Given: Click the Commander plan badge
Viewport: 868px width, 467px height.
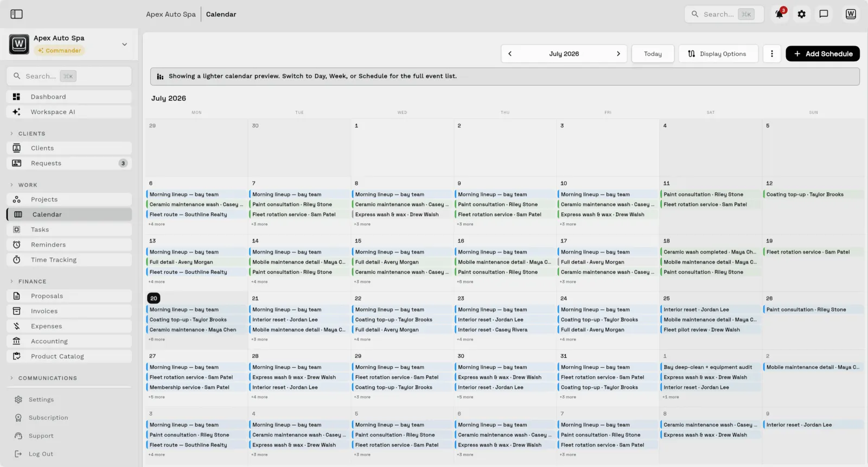Looking at the screenshot, I should tap(59, 51).
